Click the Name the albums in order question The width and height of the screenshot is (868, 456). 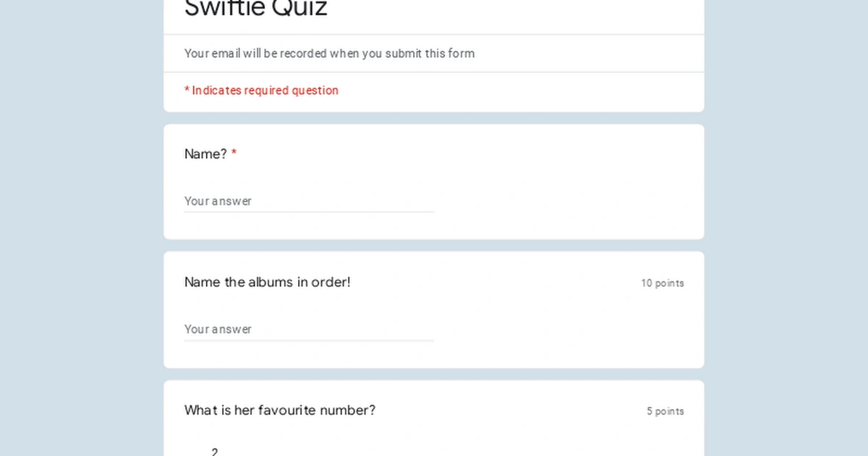(x=267, y=282)
